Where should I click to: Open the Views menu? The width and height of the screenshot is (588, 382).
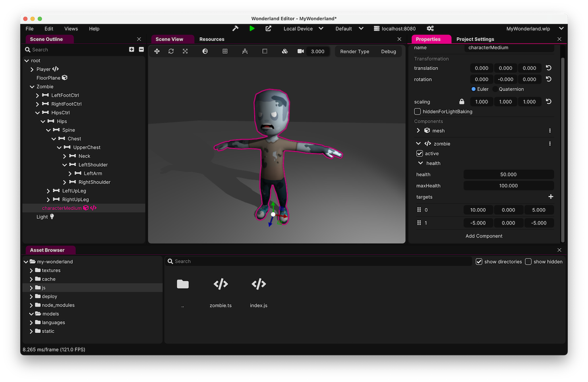[x=71, y=29]
